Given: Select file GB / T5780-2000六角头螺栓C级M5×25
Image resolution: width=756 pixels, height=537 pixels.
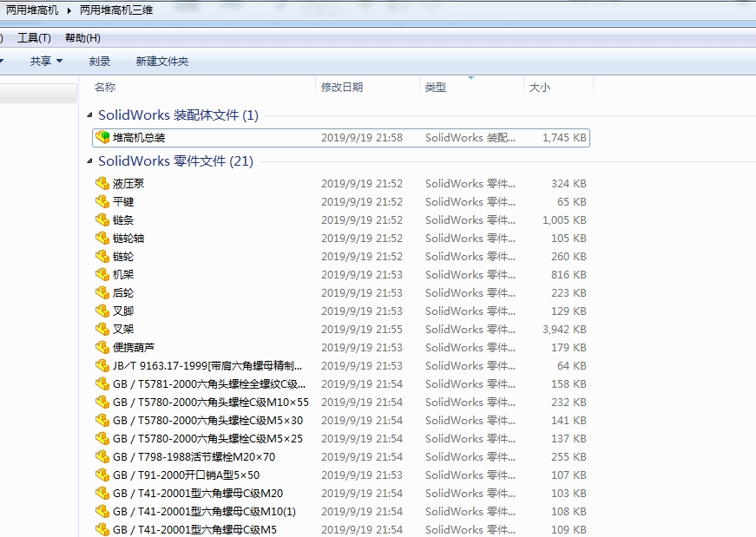Looking at the screenshot, I should [x=207, y=439].
